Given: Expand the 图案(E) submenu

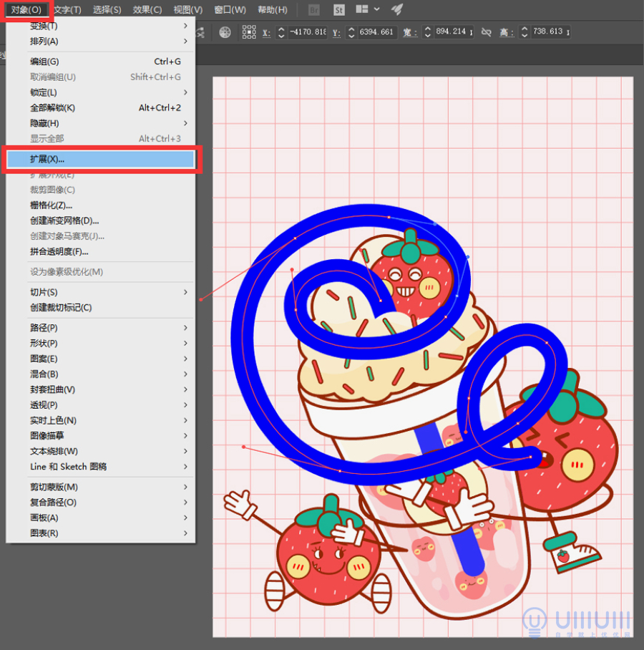Looking at the screenshot, I should [x=100, y=359].
